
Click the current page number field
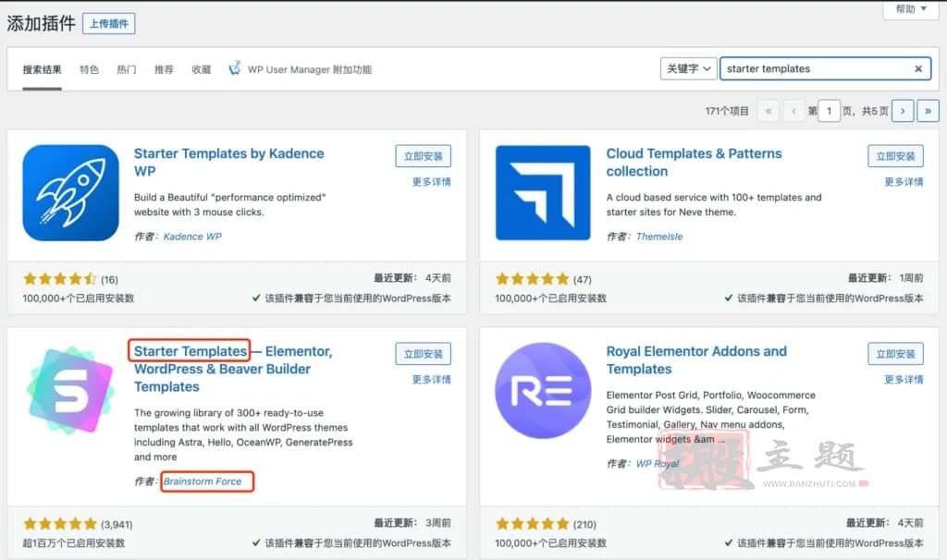coord(829,111)
